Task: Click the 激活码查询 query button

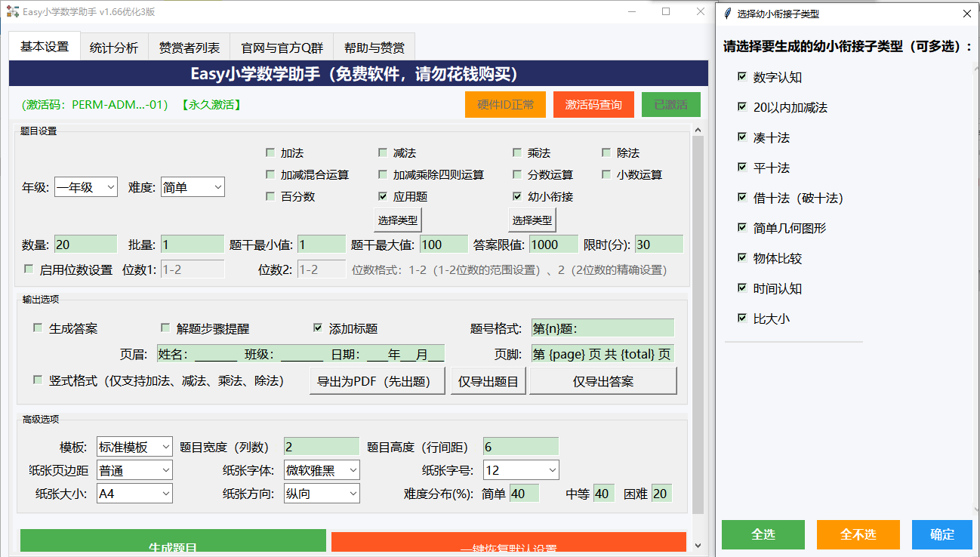Action: tap(593, 104)
